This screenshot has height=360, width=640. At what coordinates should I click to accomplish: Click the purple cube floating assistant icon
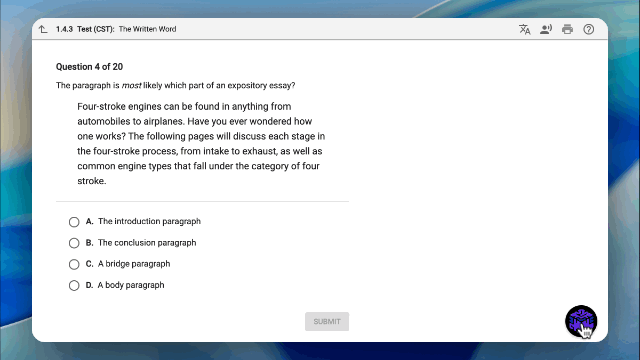581,321
